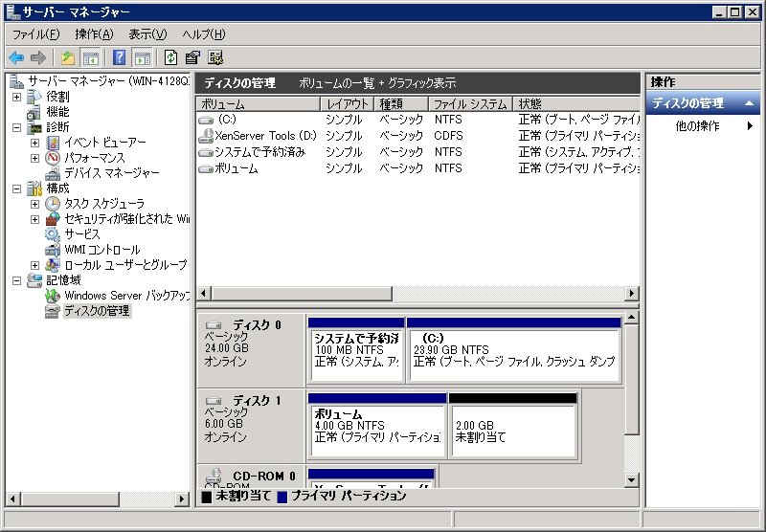Click the Back arrow toolbar icon
766x532 pixels.
(16, 58)
